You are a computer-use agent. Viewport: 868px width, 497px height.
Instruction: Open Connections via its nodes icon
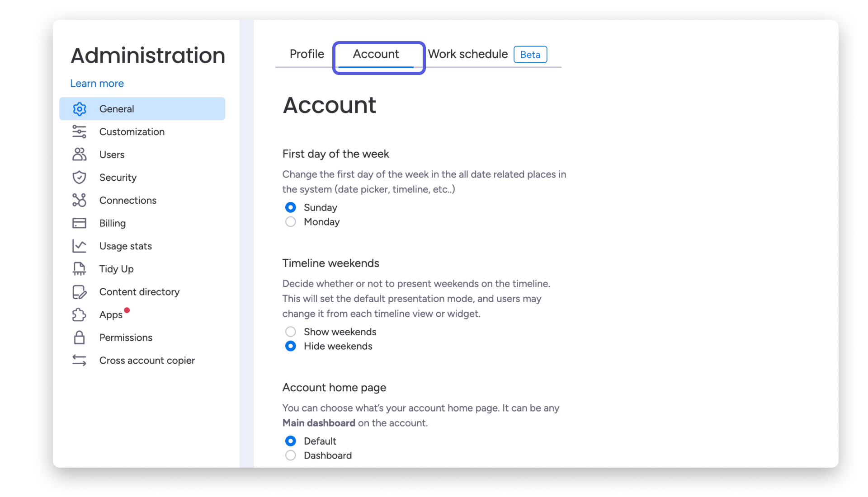[x=79, y=200]
